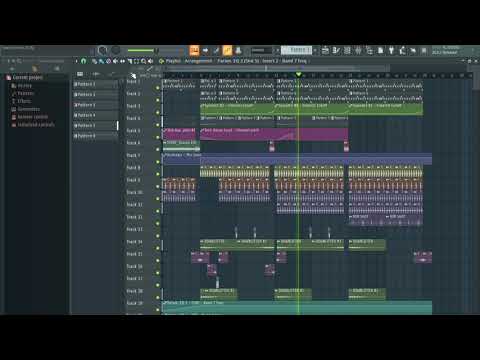Select the teal automation clip on Track 19

point(297,307)
